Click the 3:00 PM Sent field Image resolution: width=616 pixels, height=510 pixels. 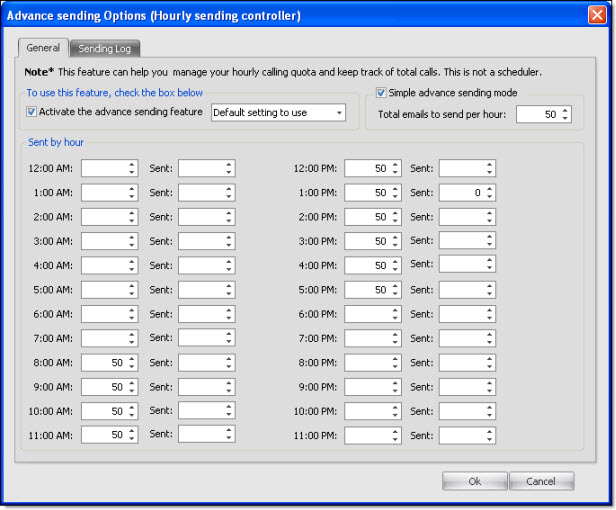(467, 240)
